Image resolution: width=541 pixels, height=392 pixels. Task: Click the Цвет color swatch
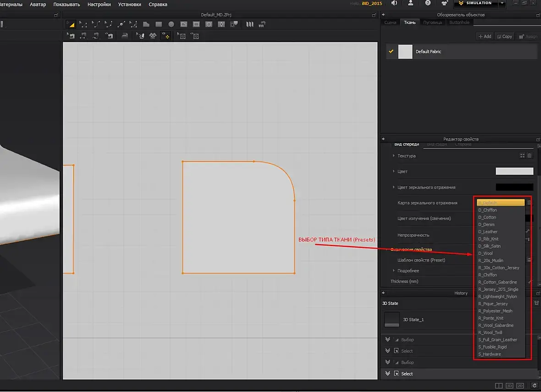514,171
